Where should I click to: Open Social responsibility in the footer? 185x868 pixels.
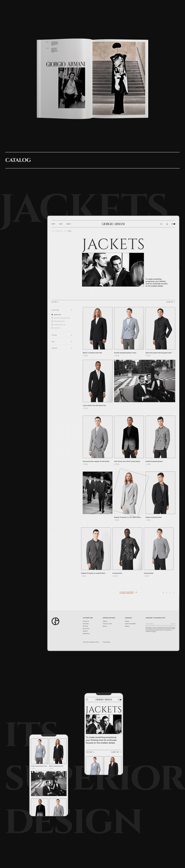point(130,624)
